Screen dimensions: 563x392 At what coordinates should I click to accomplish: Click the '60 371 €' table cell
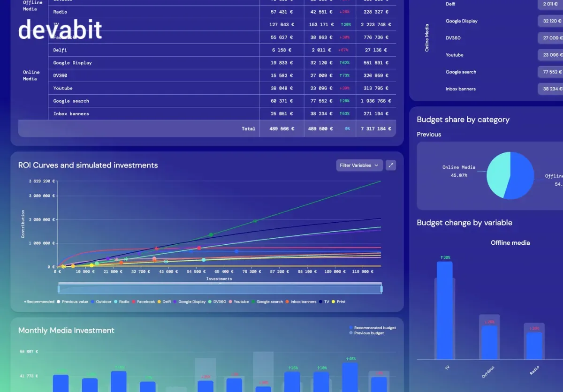pyautogui.click(x=282, y=101)
